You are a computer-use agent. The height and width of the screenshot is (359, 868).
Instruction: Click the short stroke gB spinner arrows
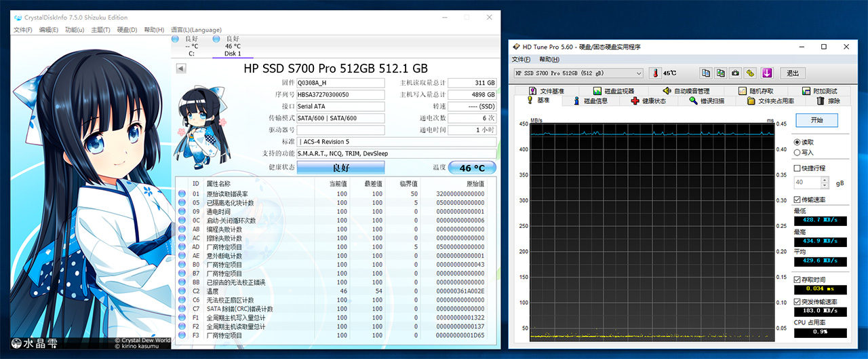coord(824,183)
